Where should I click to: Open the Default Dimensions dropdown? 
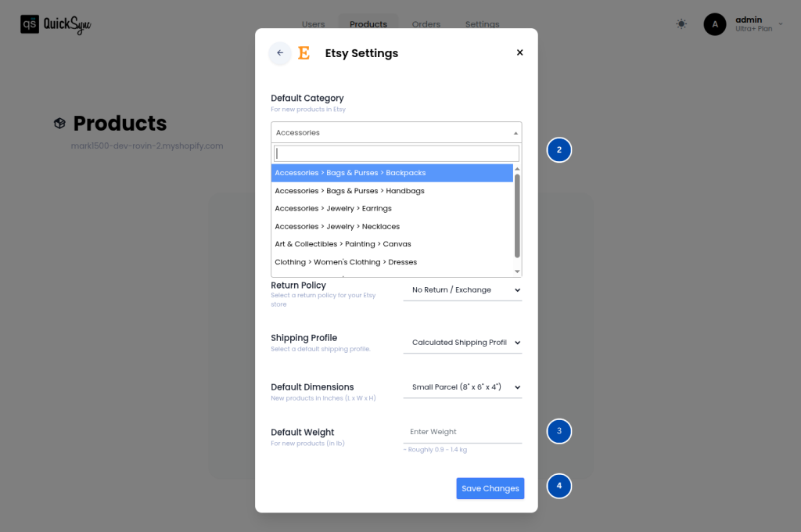(x=462, y=387)
